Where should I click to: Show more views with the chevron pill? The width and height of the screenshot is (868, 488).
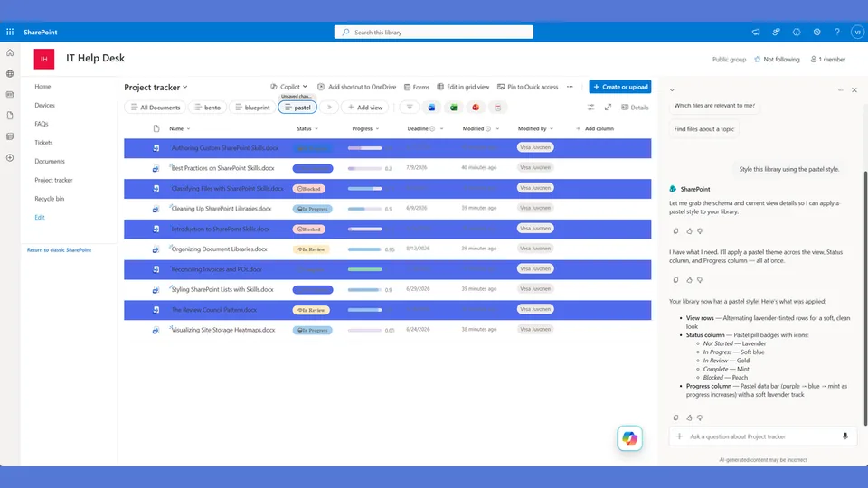[329, 108]
